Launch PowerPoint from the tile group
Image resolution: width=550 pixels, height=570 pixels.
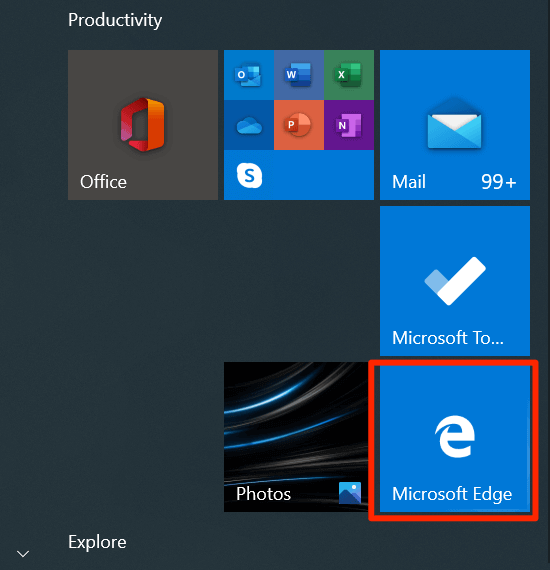[299, 125]
